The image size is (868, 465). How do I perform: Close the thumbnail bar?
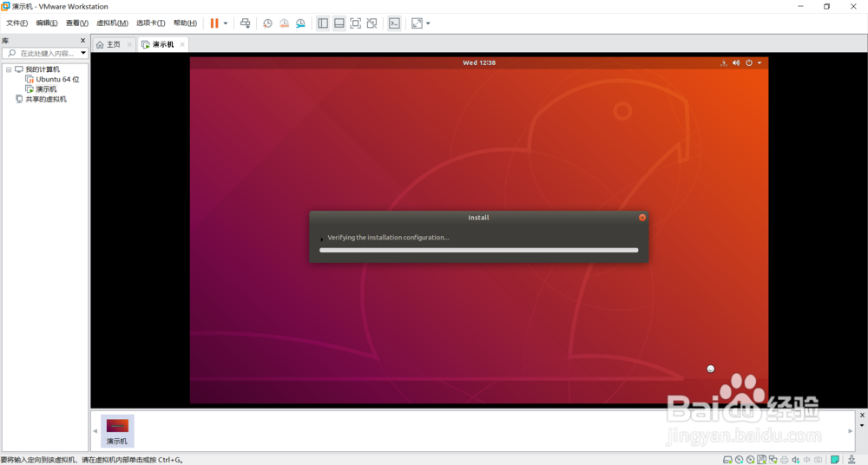(862, 415)
